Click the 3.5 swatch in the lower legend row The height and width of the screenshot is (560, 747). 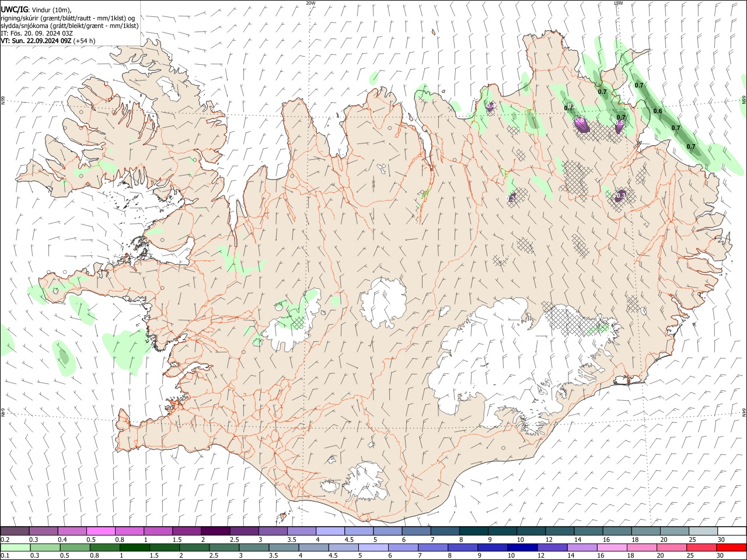(x=284, y=548)
